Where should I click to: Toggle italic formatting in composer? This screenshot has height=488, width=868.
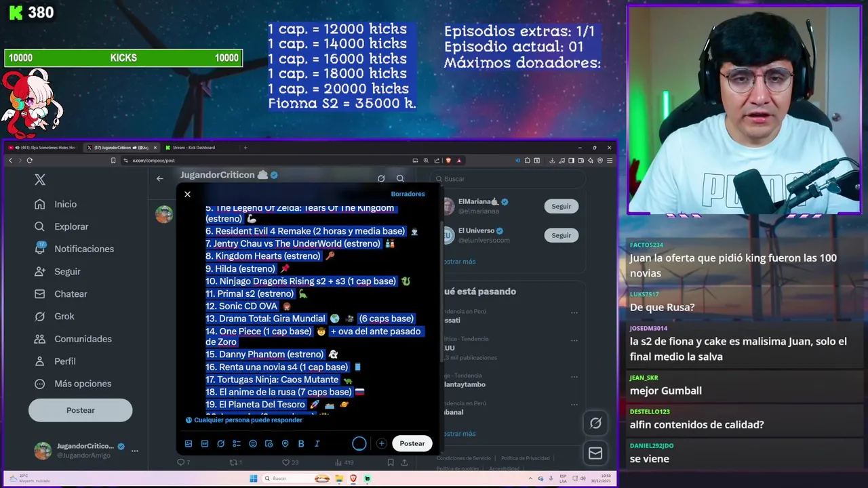pos(317,443)
